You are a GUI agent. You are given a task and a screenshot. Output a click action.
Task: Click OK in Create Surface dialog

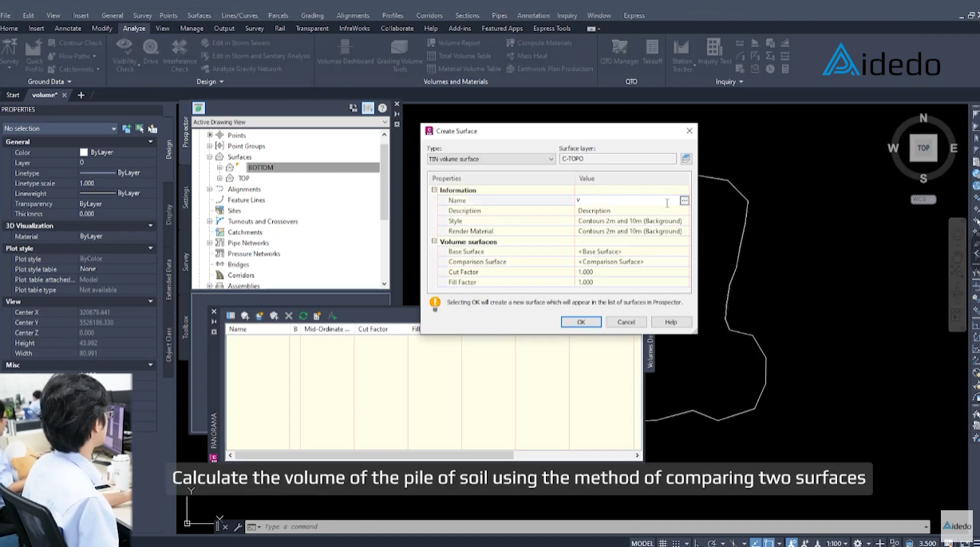[581, 322]
